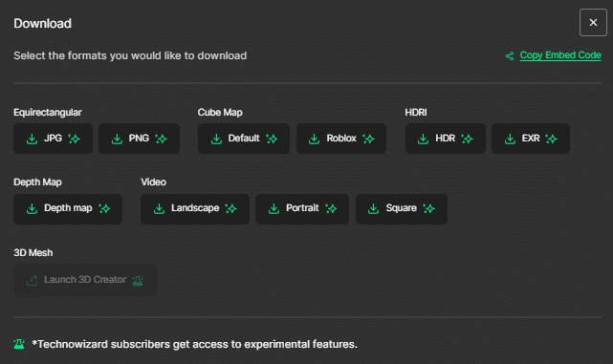613x364 pixels.
Task: Click the sparkle icon on the Landscape button
Action: (230, 208)
